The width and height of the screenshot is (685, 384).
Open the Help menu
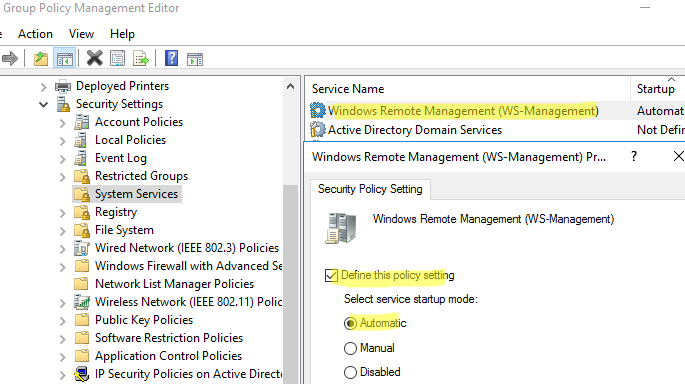click(122, 34)
